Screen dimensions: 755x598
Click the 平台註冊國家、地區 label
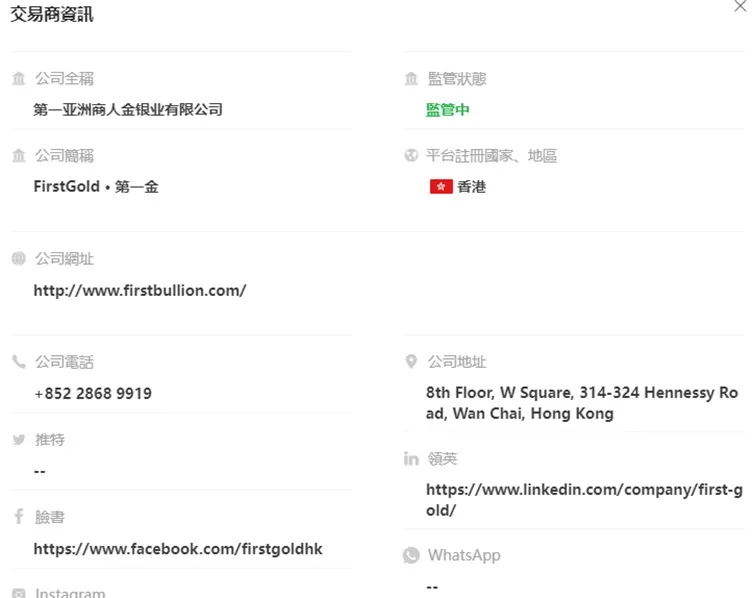[x=492, y=156]
